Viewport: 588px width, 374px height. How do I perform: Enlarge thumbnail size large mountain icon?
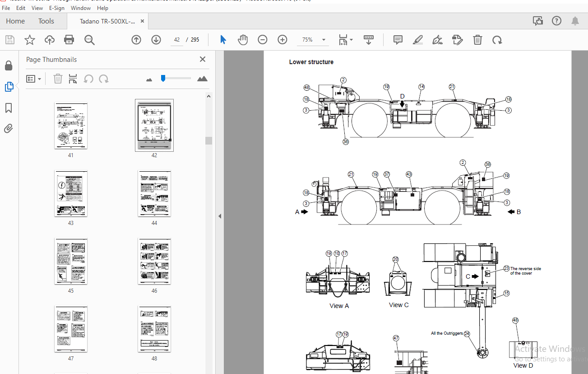pyautogui.click(x=203, y=79)
